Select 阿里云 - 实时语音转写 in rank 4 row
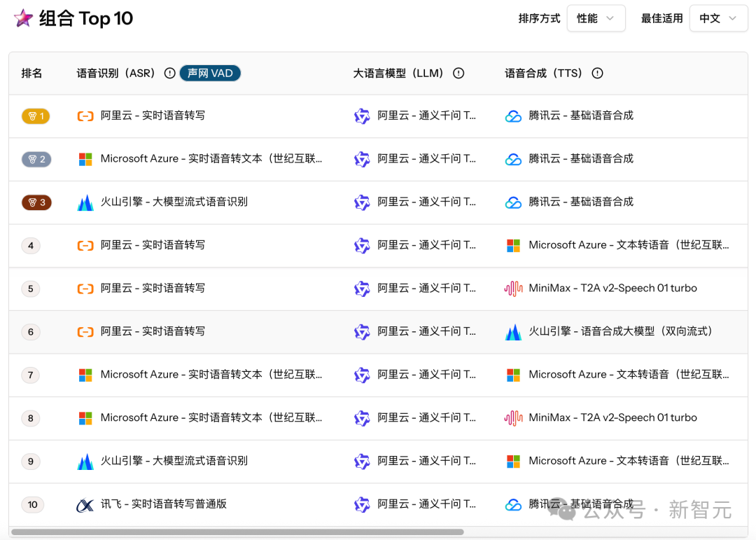Image resolution: width=756 pixels, height=540 pixels. pyautogui.click(x=154, y=245)
